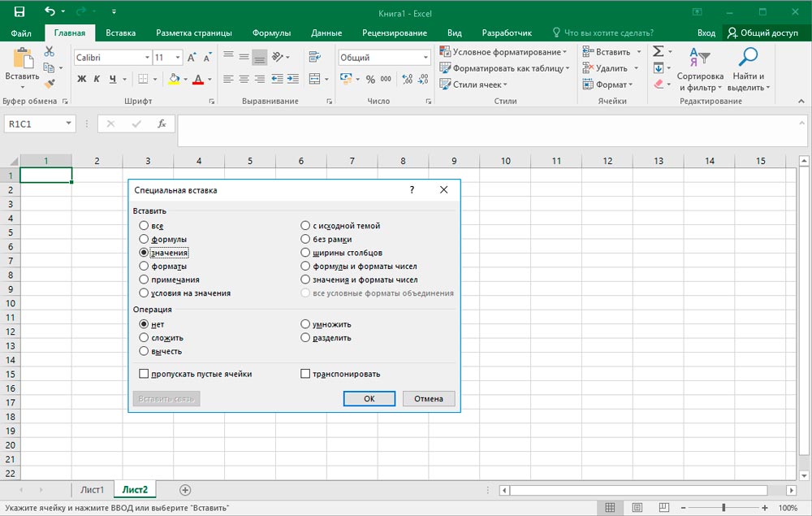Click the Format Painter brush icon

coord(49,83)
